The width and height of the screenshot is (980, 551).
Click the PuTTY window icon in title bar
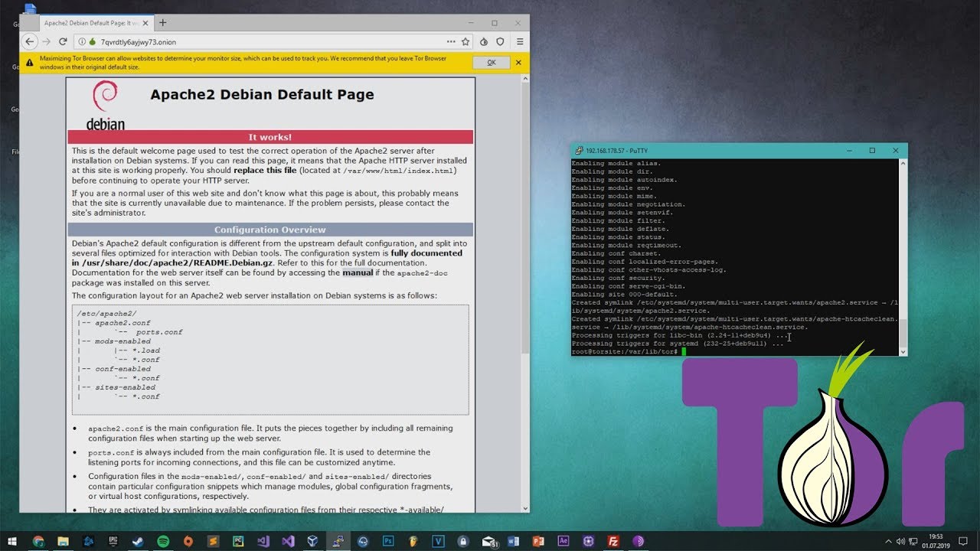[579, 151]
